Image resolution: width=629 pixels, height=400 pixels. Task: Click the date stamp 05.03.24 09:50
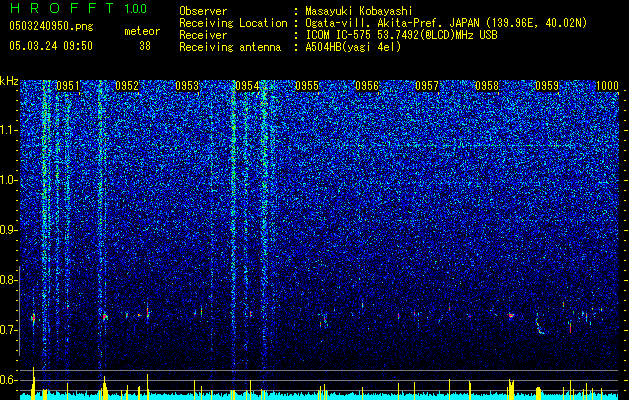pyautogui.click(x=51, y=46)
